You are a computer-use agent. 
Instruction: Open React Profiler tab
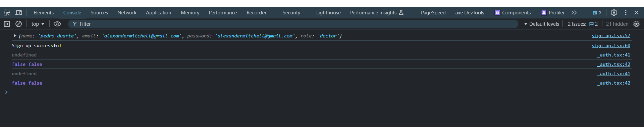tap(553, 13)
